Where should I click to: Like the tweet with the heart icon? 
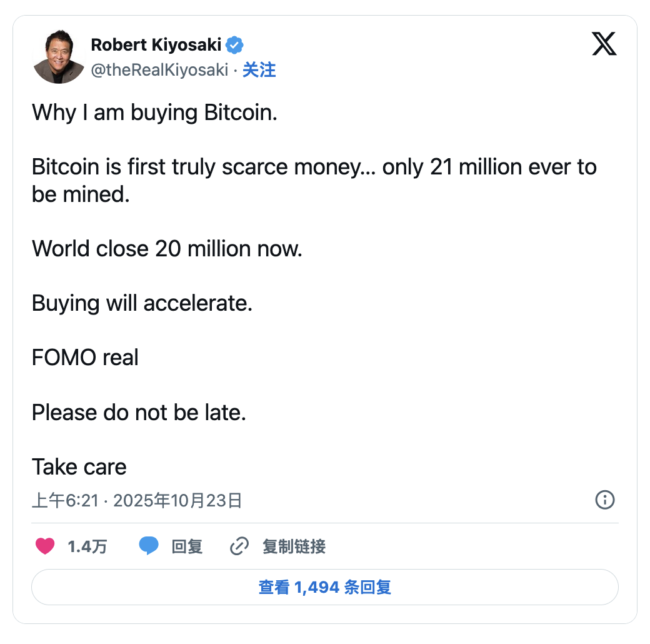[45, 546]
